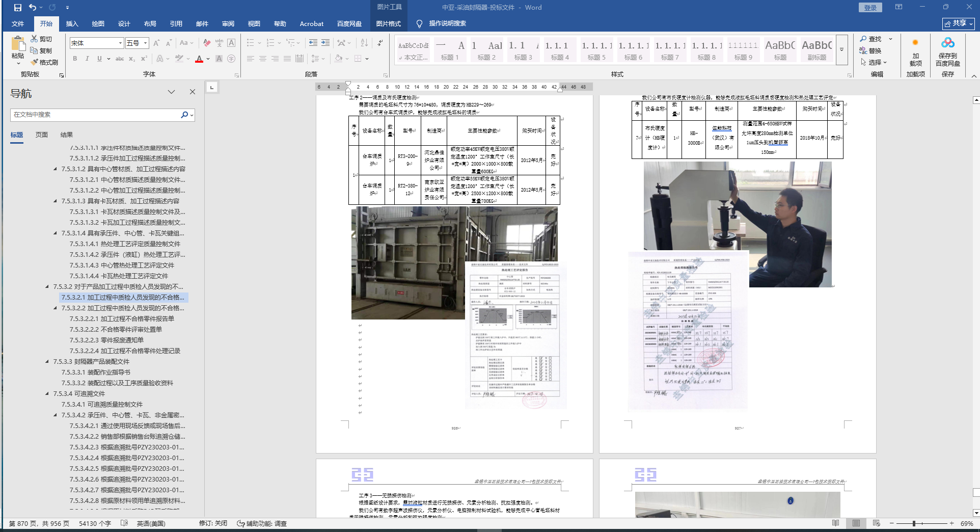
Task: Open the font name dropdown showing 宋体
Action: 120,43
